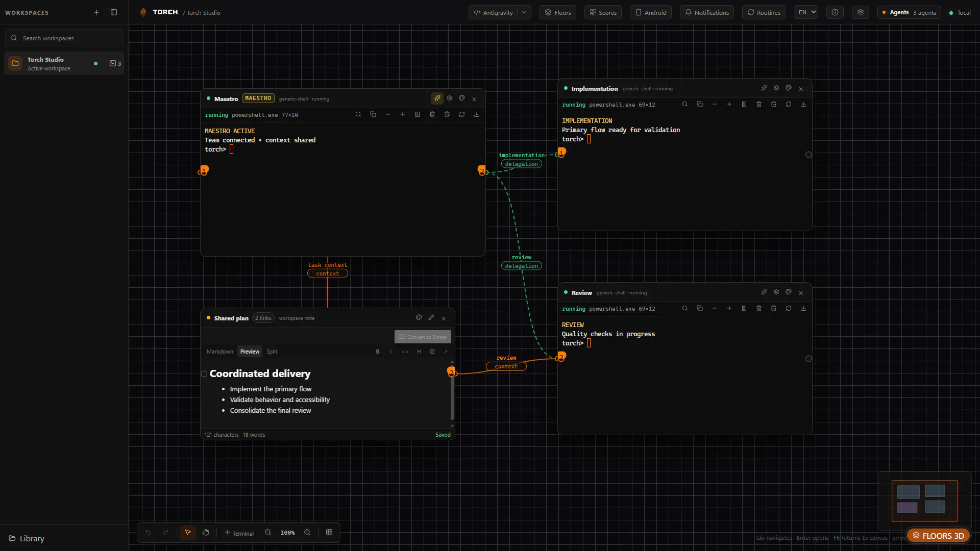Pause the Implementation terminal
Screen dimensions: 980x551
[x=744, y=105]
